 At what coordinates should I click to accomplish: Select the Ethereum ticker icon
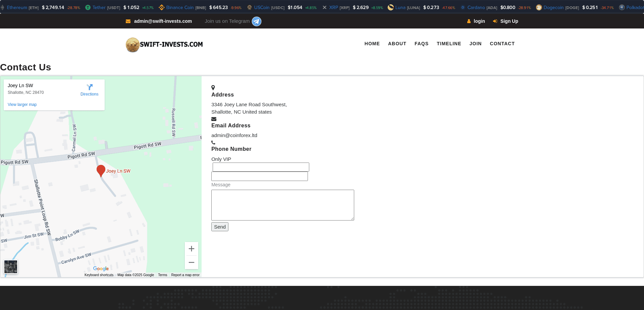[3, 7]
